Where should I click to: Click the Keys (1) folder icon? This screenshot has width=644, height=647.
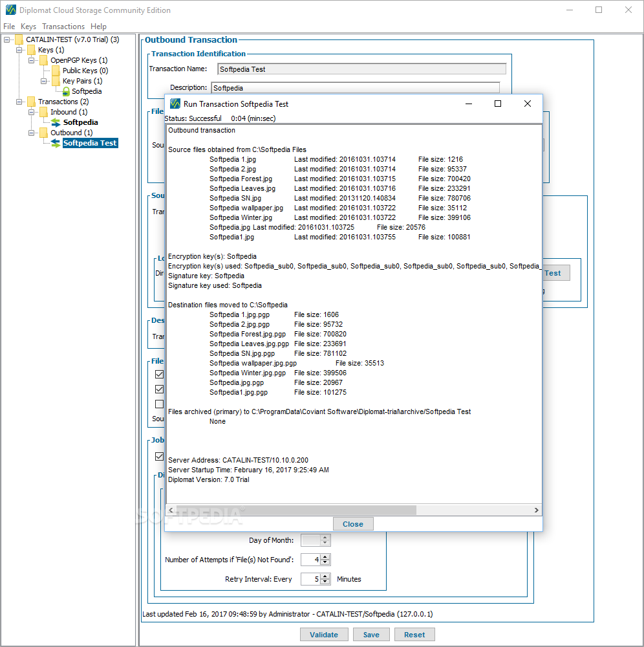click(x=31, y=50)
